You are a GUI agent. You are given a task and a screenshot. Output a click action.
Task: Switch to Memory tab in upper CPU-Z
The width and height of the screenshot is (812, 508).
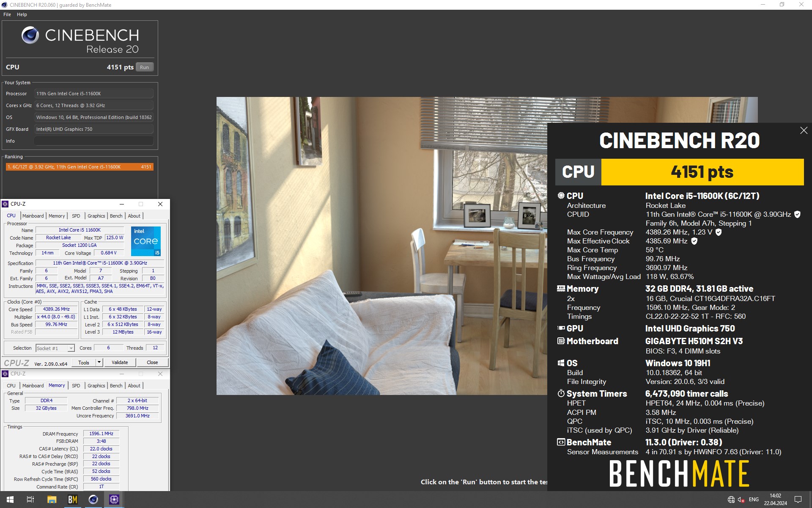pos(57,216)
